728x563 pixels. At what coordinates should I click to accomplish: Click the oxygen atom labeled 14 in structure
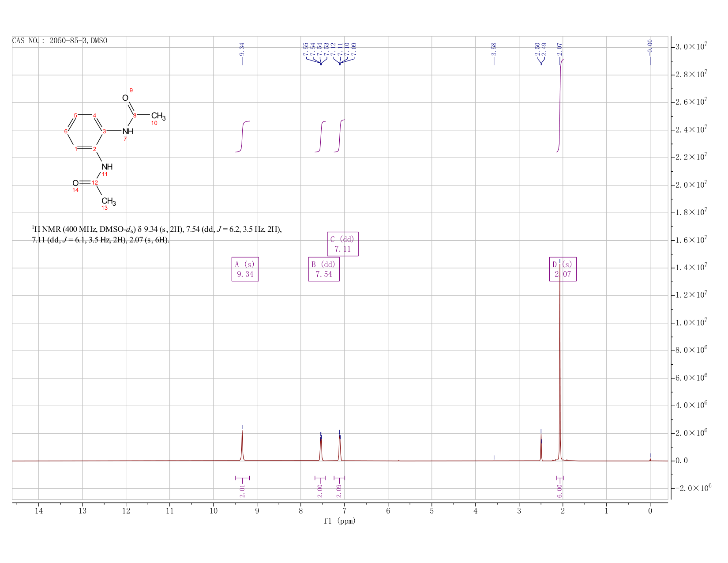click(x=75, y=183)
